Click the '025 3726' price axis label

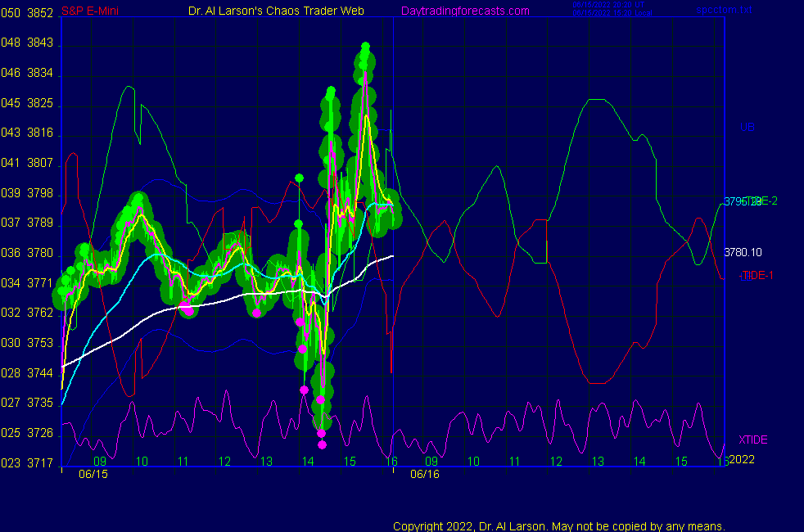click(x=27, y=433)
